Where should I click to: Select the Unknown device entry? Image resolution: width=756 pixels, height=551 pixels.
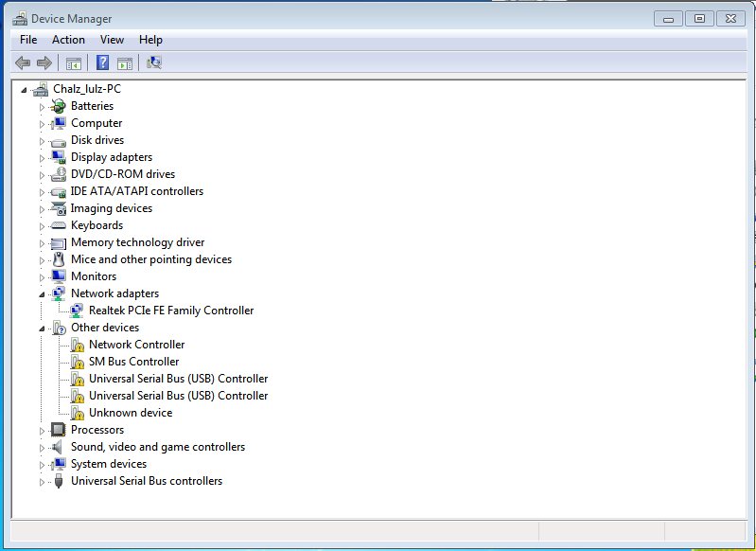pos(130,413)
